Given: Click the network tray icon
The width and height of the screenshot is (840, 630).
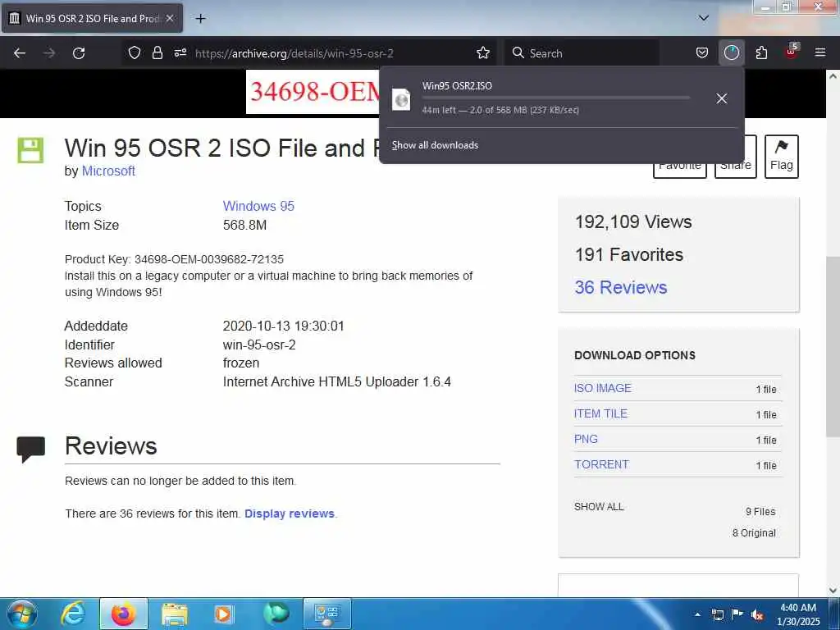Looking at the screenshot, I should (718, 614).
